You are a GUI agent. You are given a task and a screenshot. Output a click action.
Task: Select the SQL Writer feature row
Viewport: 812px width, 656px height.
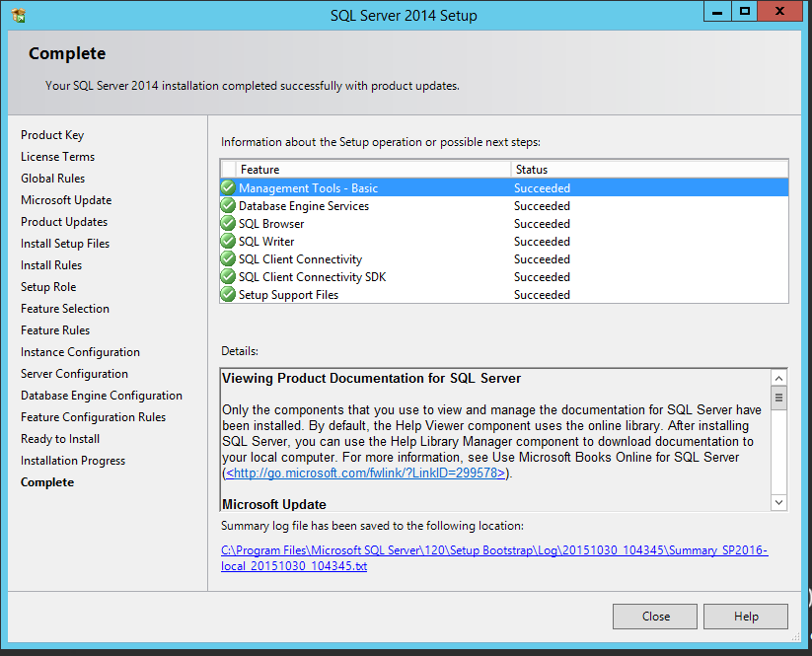tap(504, 241)
